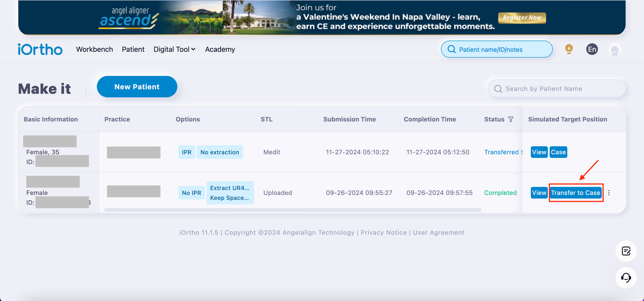Click View for the Uploaded row
The height and width of the screenshot is (301, 644).
pyautogui.click(x=539, y=193)
